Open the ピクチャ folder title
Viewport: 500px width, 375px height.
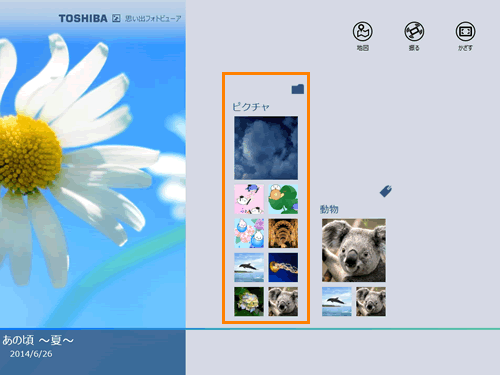click(x=251, y=107)
